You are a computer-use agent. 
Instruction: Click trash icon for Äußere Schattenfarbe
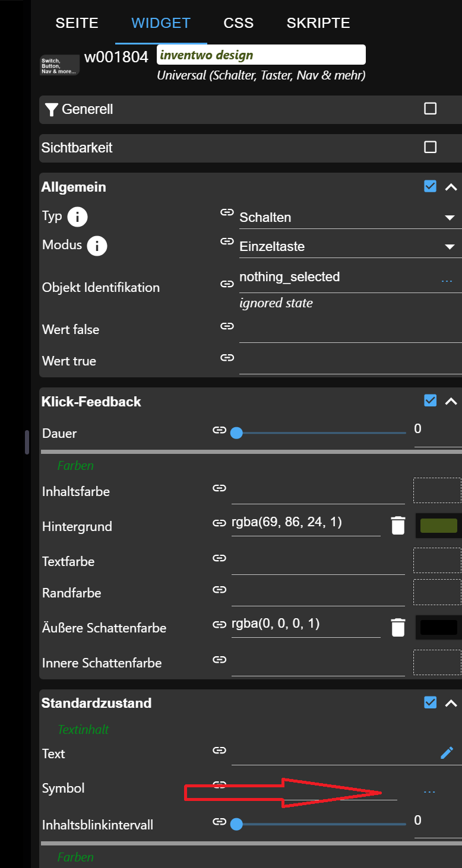tap(398, 627)
